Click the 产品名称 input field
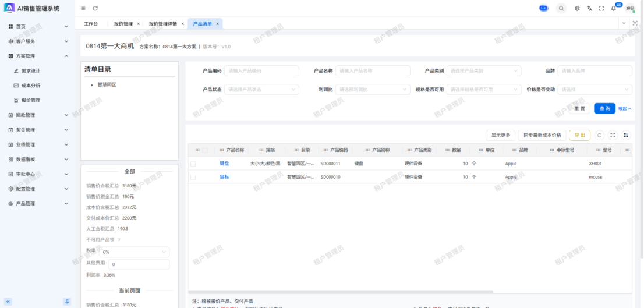 click(373, 70)
